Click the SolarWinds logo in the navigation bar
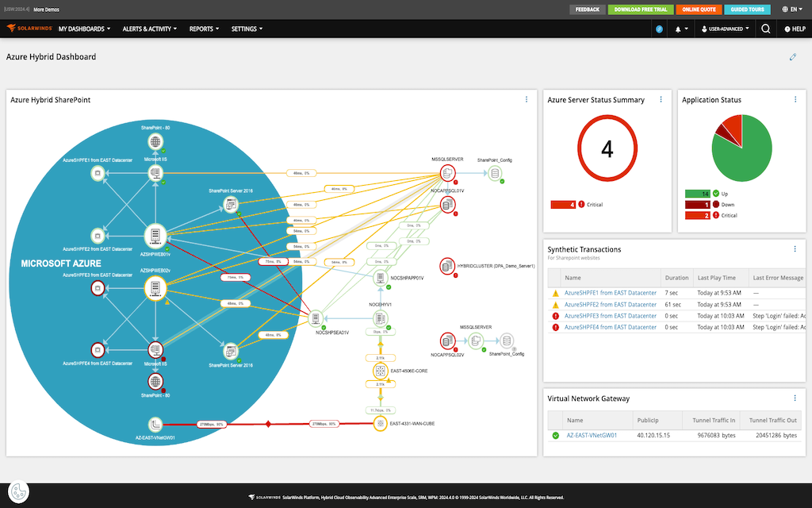This screenshot has width=812, height=508. click(26, 29)
